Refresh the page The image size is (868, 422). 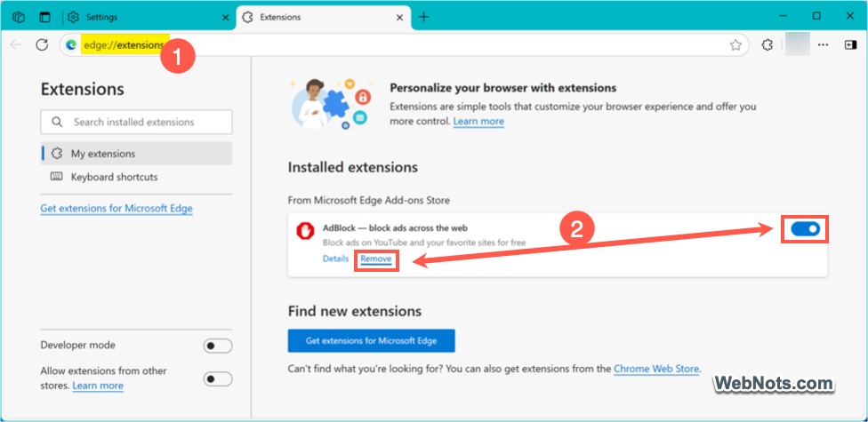coord(42,44)
